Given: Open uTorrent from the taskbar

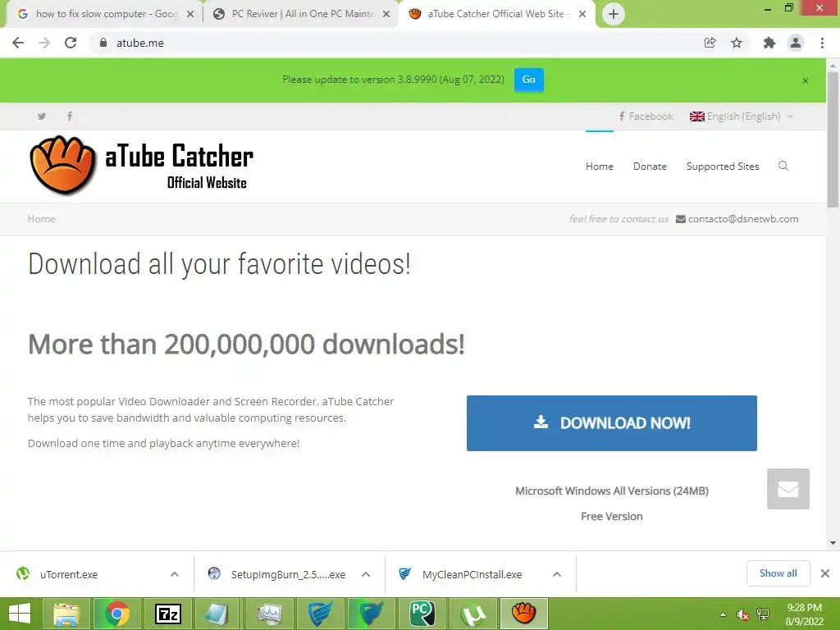Looking at the screenshot, I should tap(473, 614).
